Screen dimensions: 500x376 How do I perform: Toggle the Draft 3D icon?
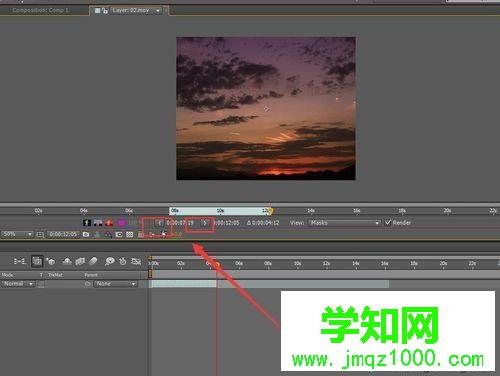(x=51, y=261)
